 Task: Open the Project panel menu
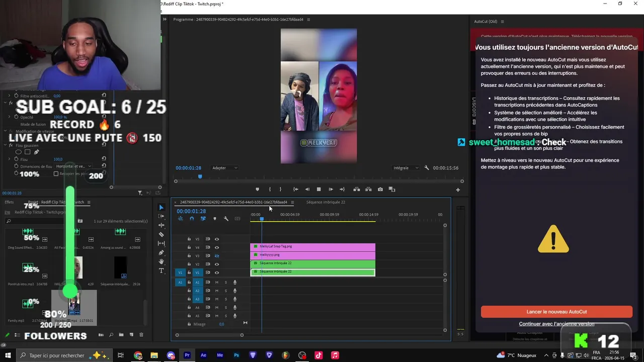(89, 202)
